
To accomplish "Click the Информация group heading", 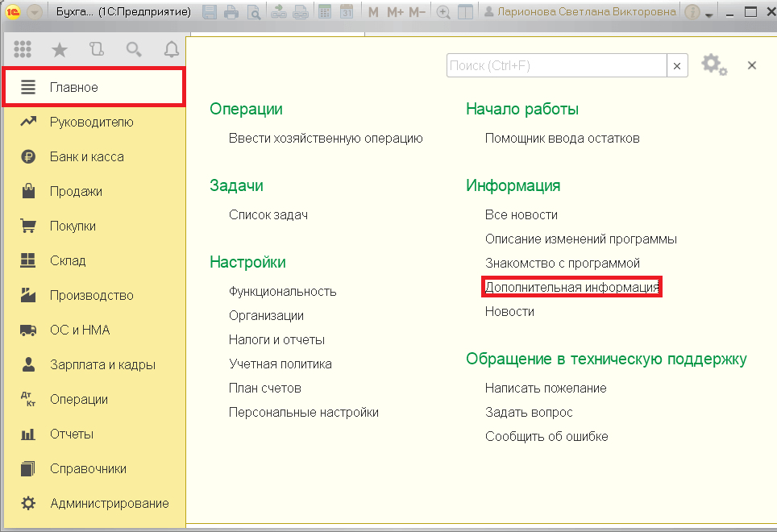I will [513, 185].
